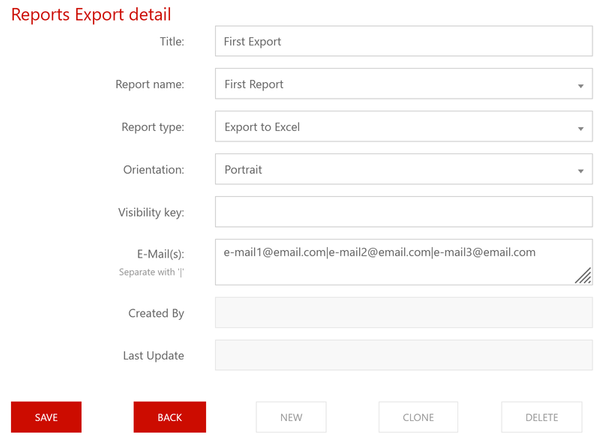The image size is (607, 440).
Task: Click into the Visibility key input
Action: [404, 212]
